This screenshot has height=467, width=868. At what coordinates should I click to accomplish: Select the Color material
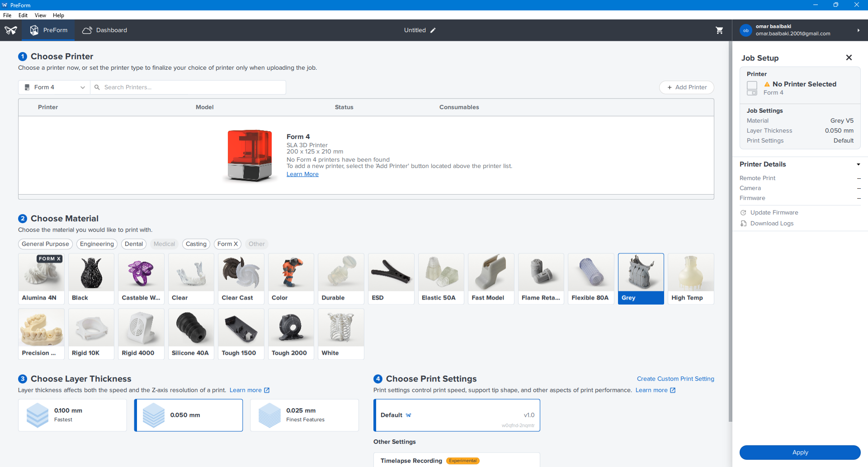pyautogui.click(x=291, y=279)
